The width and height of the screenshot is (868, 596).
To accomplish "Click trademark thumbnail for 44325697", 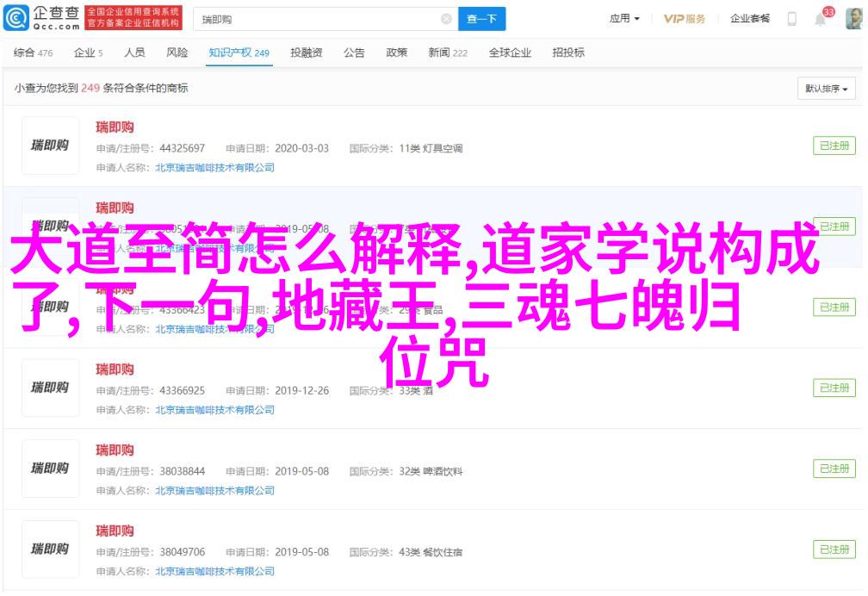I will [50, 146].
